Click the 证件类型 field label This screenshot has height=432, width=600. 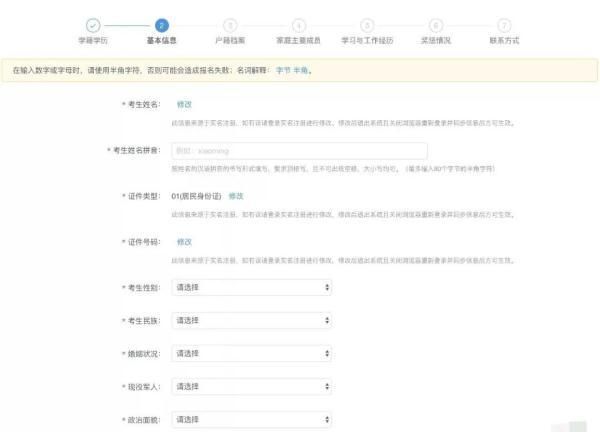tap(141, 196)
